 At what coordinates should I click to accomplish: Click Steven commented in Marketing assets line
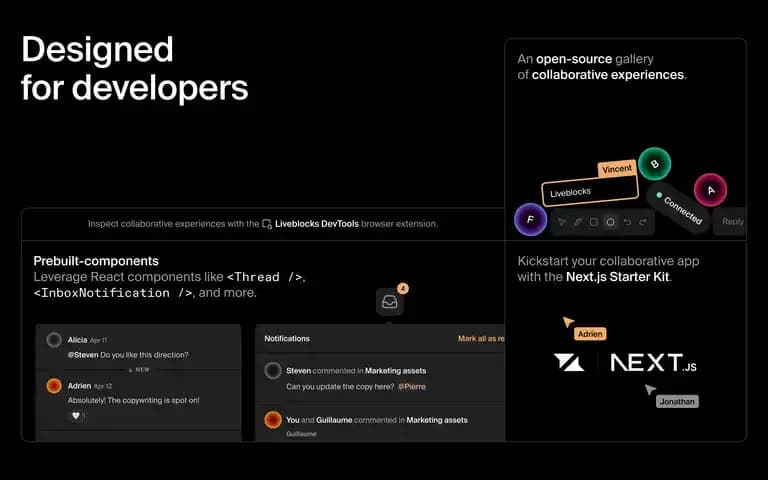click(x=356, y=371)
